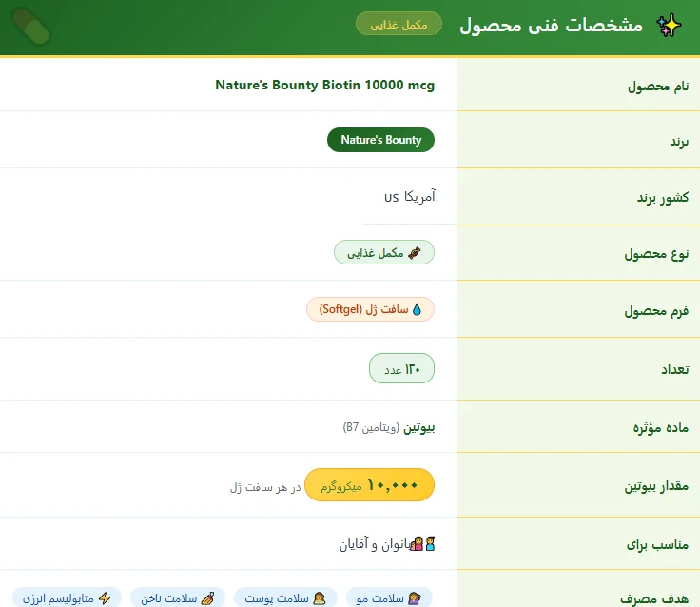Click the haircut emoji in 'سلامت مو' tag
The height and width of the screenshot is (607, 700).
(415, 598)
